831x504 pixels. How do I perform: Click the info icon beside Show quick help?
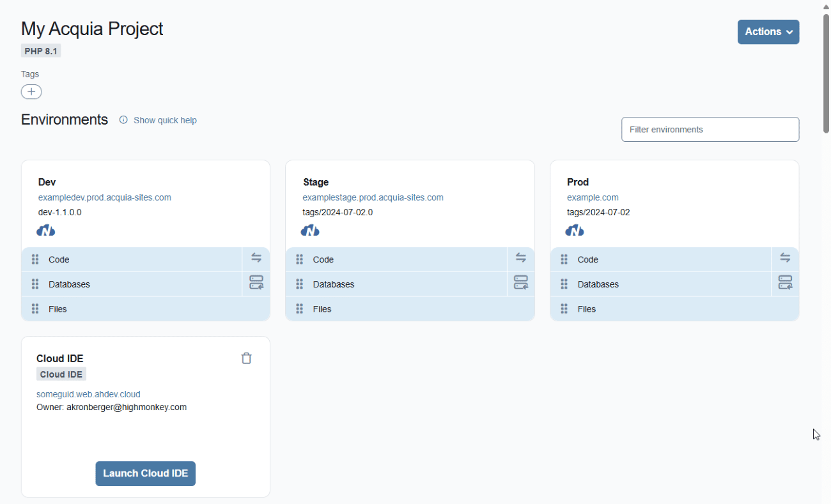[123, 119]
